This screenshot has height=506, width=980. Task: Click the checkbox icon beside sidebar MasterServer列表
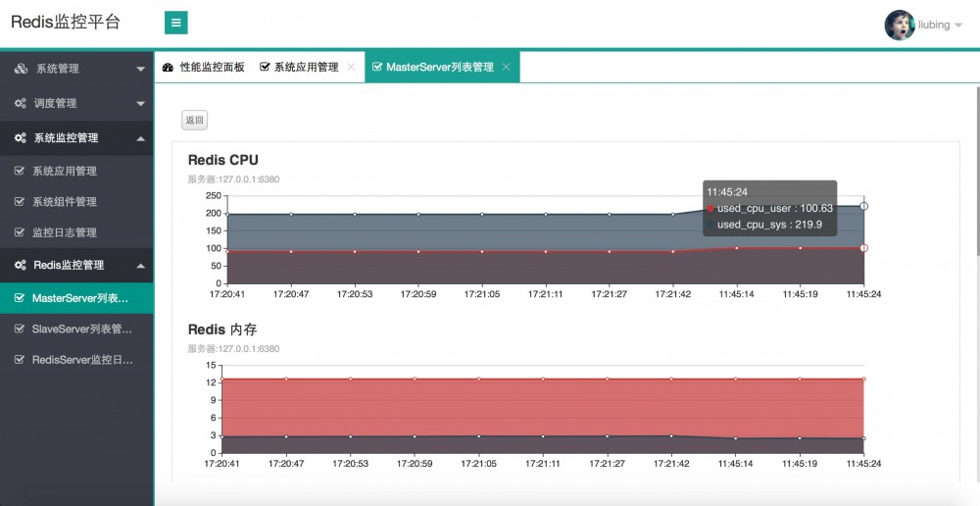[x=20, y=298]
